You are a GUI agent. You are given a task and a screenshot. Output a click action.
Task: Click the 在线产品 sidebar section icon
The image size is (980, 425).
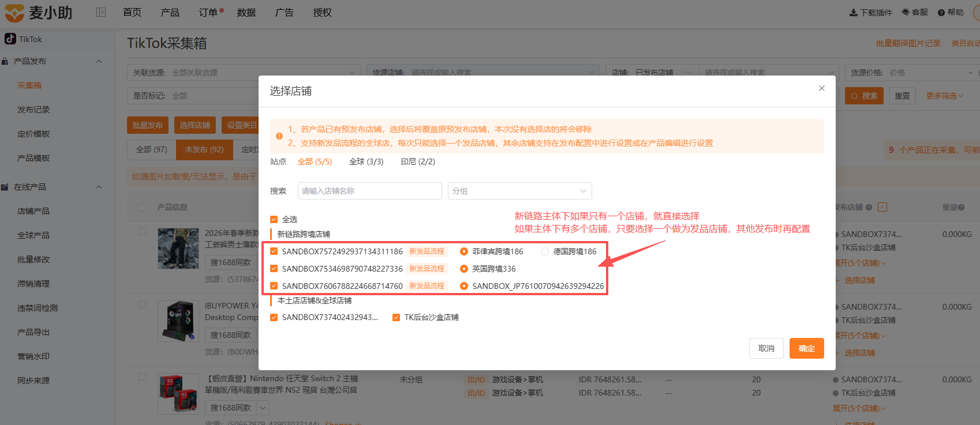tap(5, 187)
